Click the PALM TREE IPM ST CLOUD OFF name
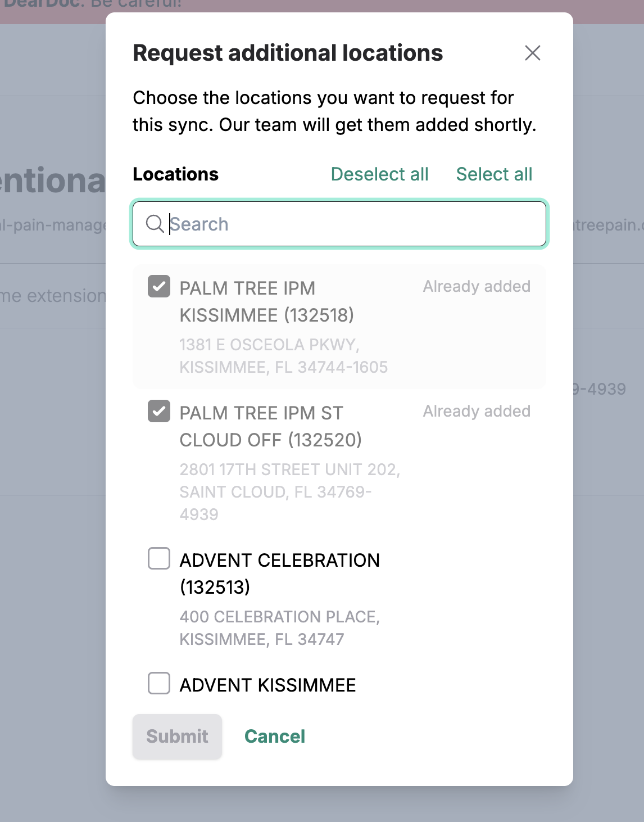 tap(270, 426)
